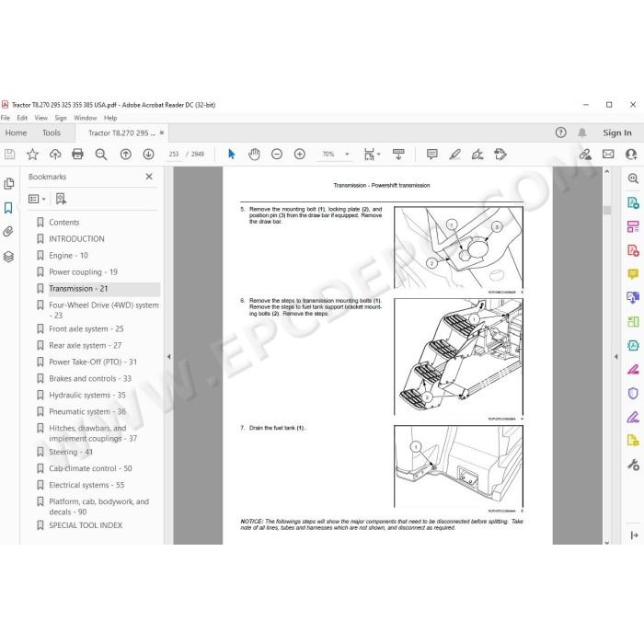The height and width of the screenshot is (644, 644).
Task: Open the Layers panel icon
Action: click(x=8, y=257)
